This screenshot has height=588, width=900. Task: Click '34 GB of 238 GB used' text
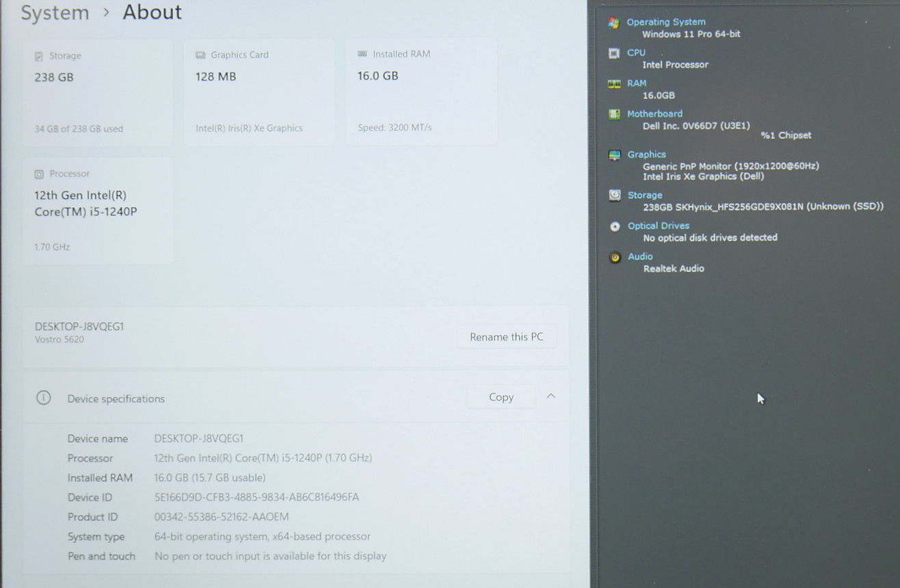tap(79, 129)
